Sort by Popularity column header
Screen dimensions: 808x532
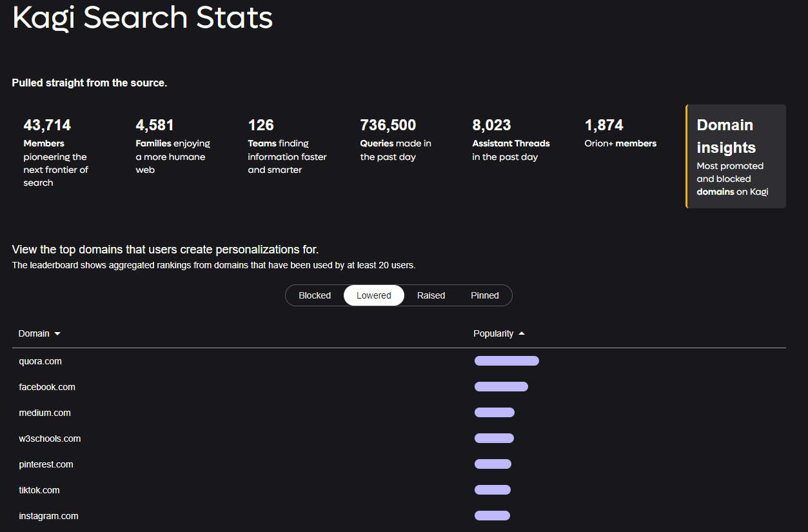(x=499, y=333)
